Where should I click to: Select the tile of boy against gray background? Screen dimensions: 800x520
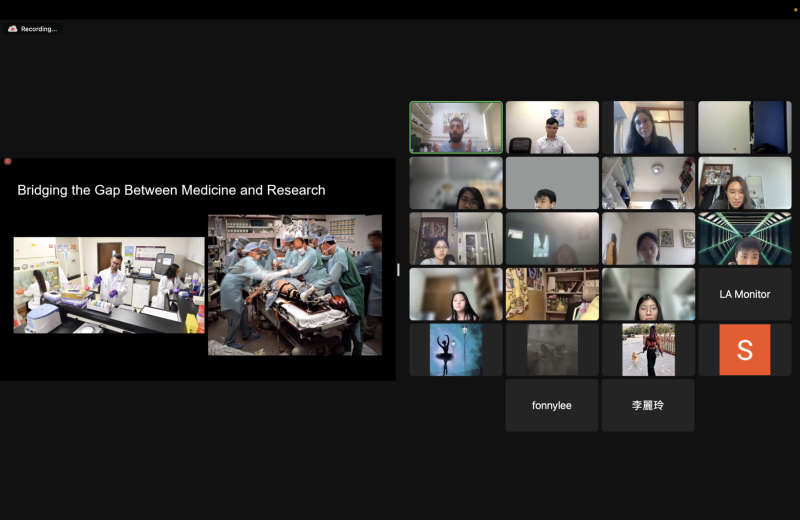(552, 183)
